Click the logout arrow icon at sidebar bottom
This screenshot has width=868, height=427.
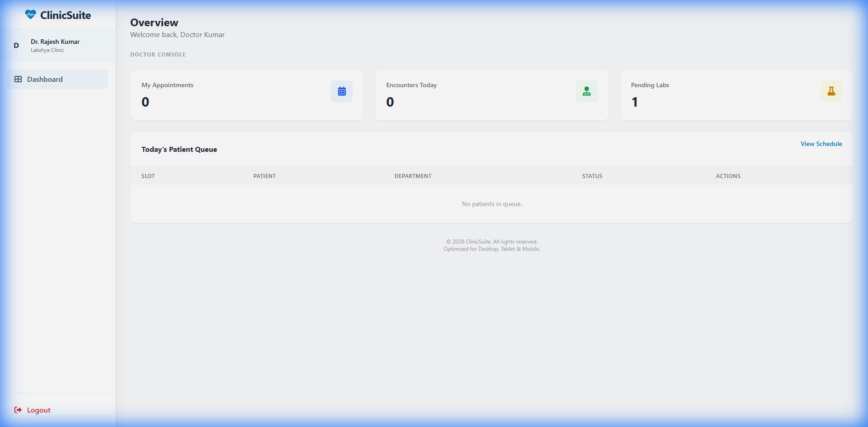pos(17,410)
